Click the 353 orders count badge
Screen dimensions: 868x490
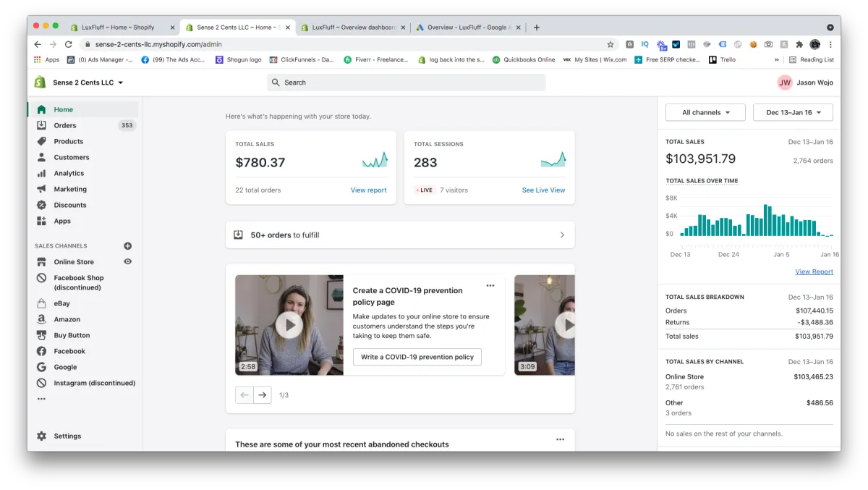(x=127, y=125)
